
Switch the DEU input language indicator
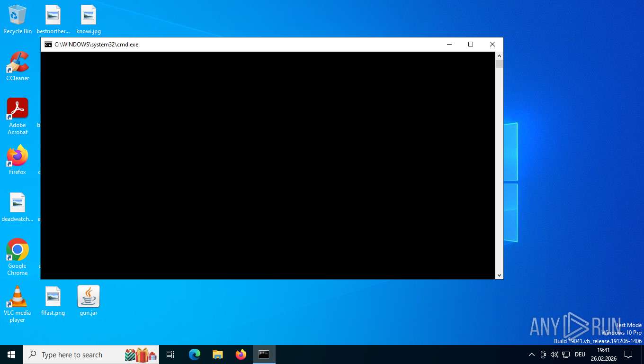pyautogui.click(x=580, y=355)
